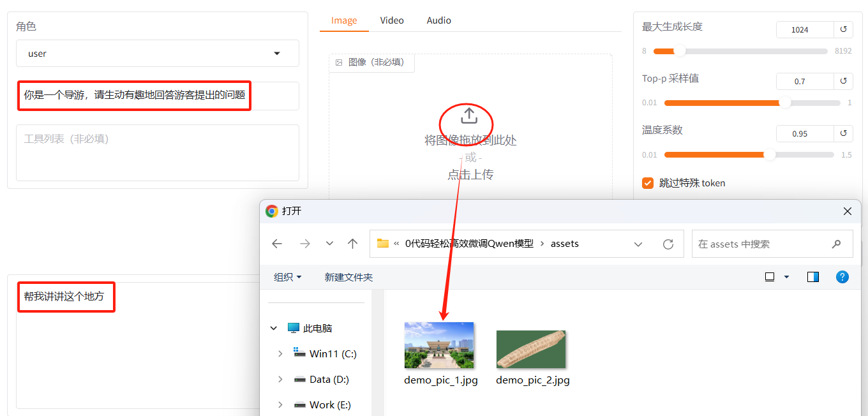Click the 此电脑 tree label

(x=318, y=328)
